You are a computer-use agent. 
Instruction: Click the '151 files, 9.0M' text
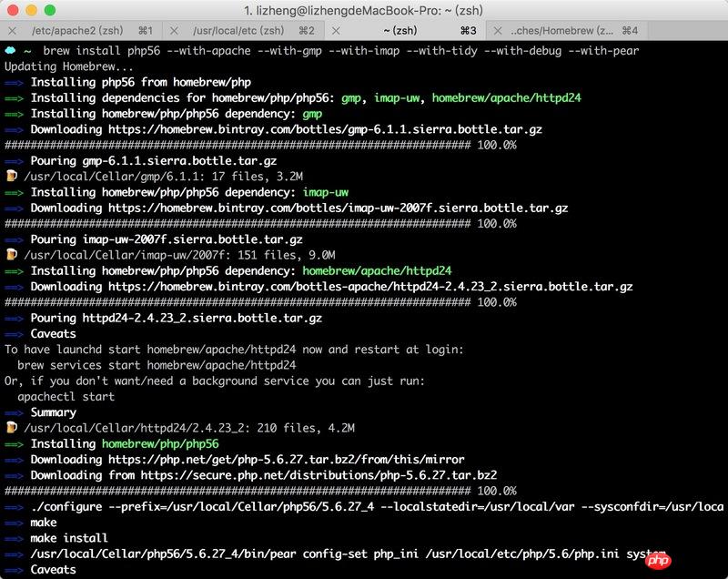point(287,255)
